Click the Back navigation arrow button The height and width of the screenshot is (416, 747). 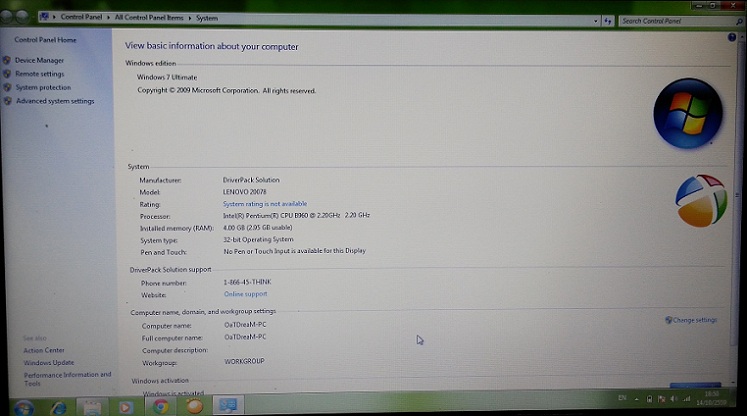tap(7, 17)
